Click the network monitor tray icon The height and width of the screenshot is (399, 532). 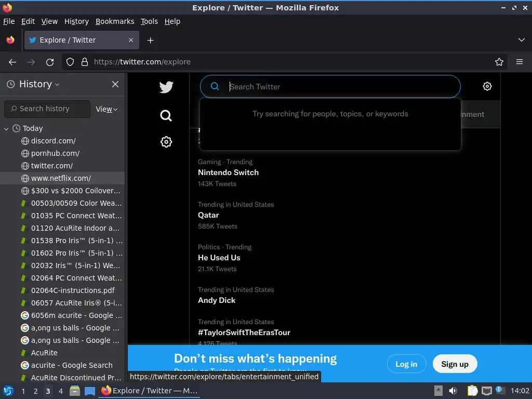[486, 391]
